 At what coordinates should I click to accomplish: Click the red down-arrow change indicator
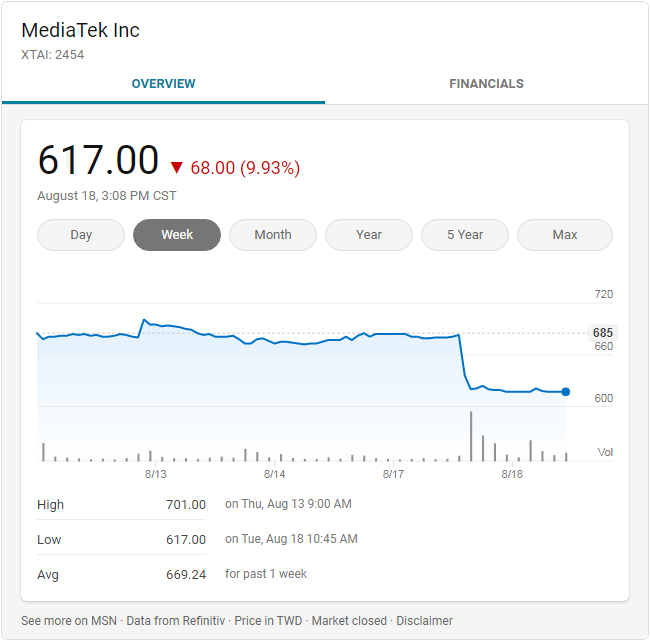[177, 168]
